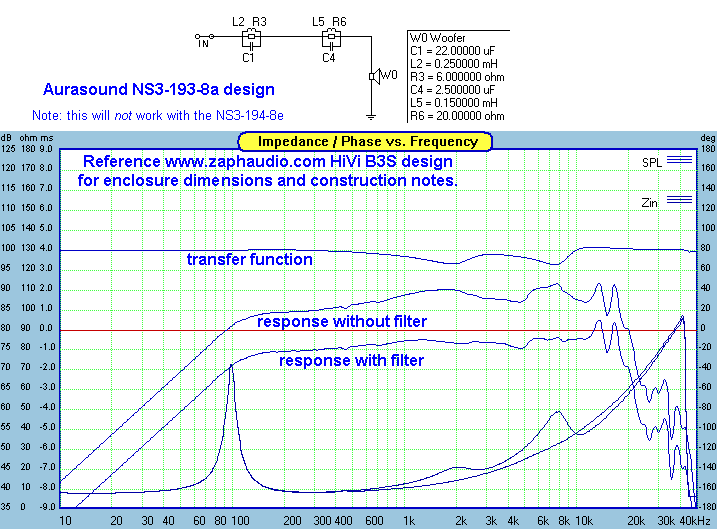Viewport: 717px width, 529px height.
Task: Click the 'Aurasound NS3-193-8a design' heading
Action: point(159,89)
